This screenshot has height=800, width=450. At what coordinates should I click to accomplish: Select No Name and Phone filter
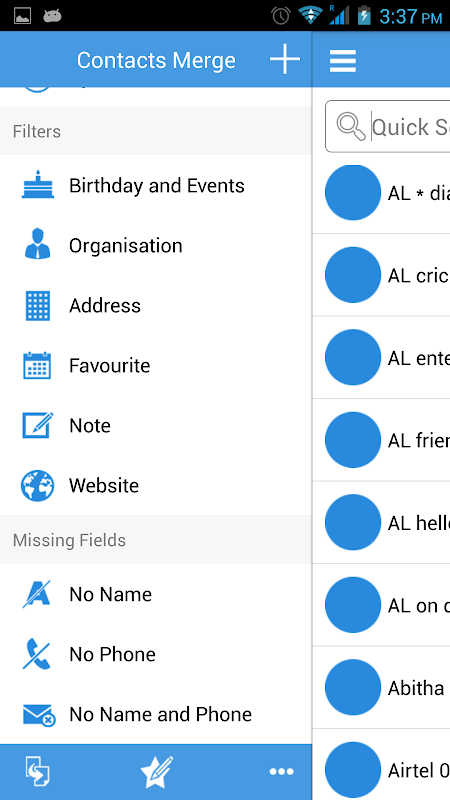point(156,714)
